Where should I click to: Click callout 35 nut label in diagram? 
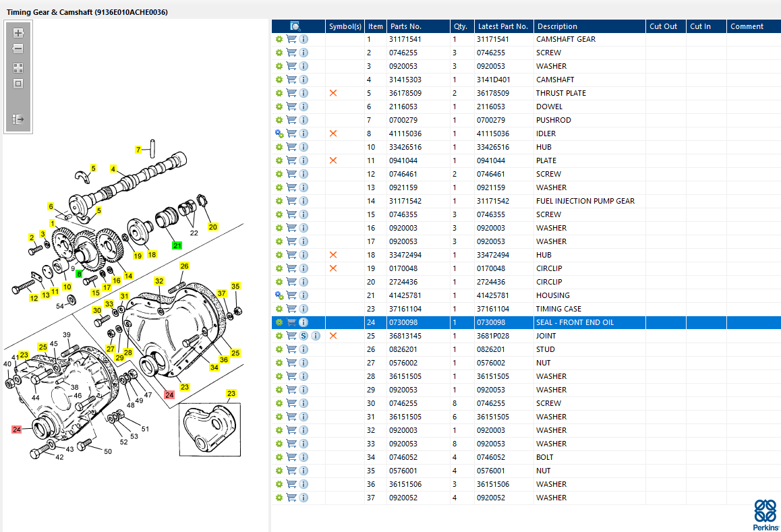235,287
